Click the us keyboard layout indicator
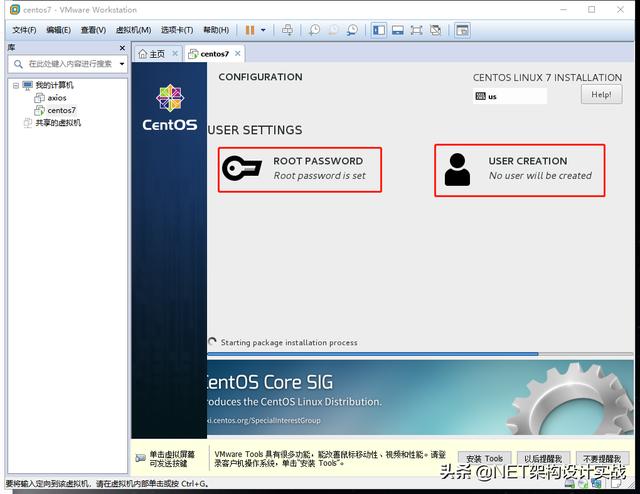Image resolution: width=640 pixels, height=494 pixels. point(510,97)
